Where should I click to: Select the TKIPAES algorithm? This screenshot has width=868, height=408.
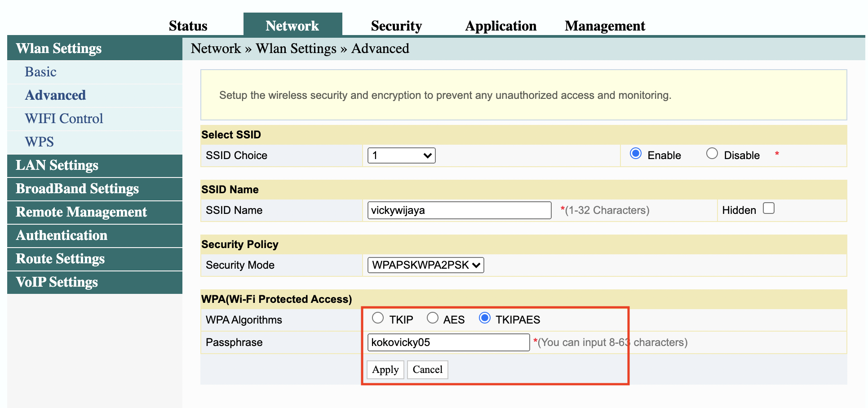coord(485,318)
